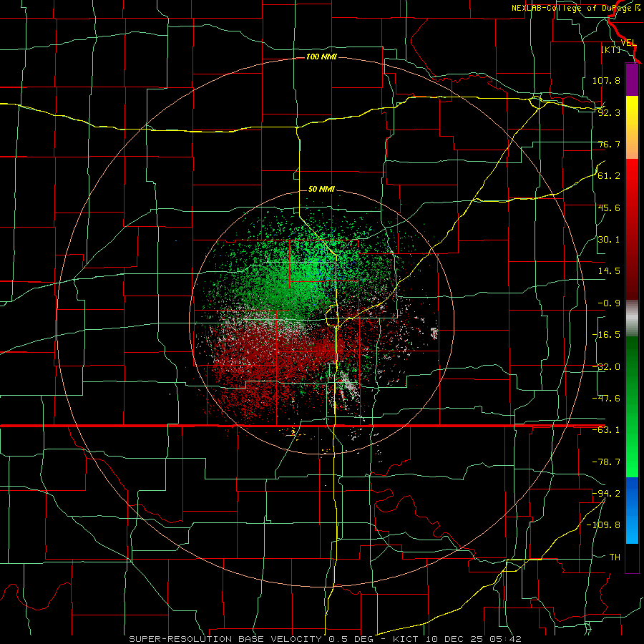Click the VEL legend title
The height and width of the screenshot is (644, 644).
coord(629,43)
